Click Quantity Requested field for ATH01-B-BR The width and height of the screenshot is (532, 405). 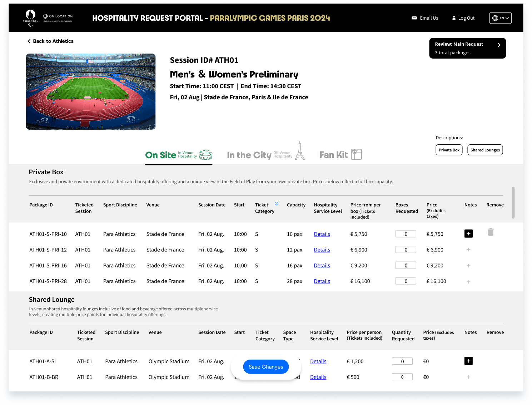(402, 377)
